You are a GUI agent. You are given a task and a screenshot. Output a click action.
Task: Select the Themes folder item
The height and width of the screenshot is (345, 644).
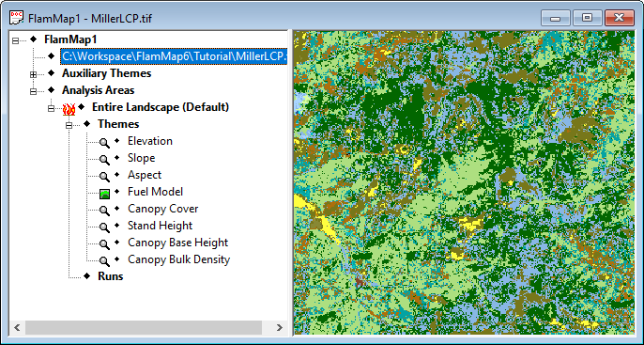(118, 124)
